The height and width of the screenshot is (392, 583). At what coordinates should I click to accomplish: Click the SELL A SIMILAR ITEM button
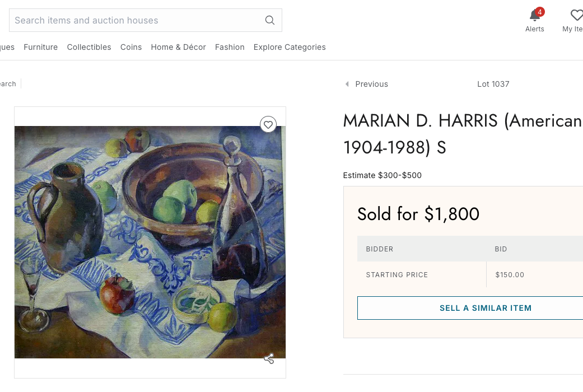485,307
